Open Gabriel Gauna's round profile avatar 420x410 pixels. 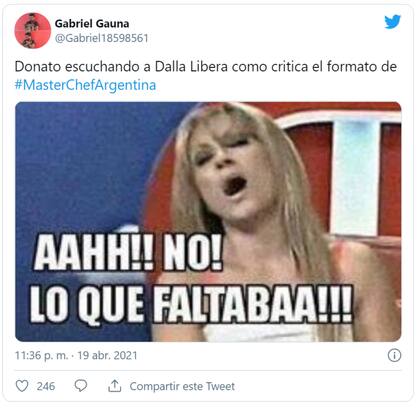click(x=33, y=31)
